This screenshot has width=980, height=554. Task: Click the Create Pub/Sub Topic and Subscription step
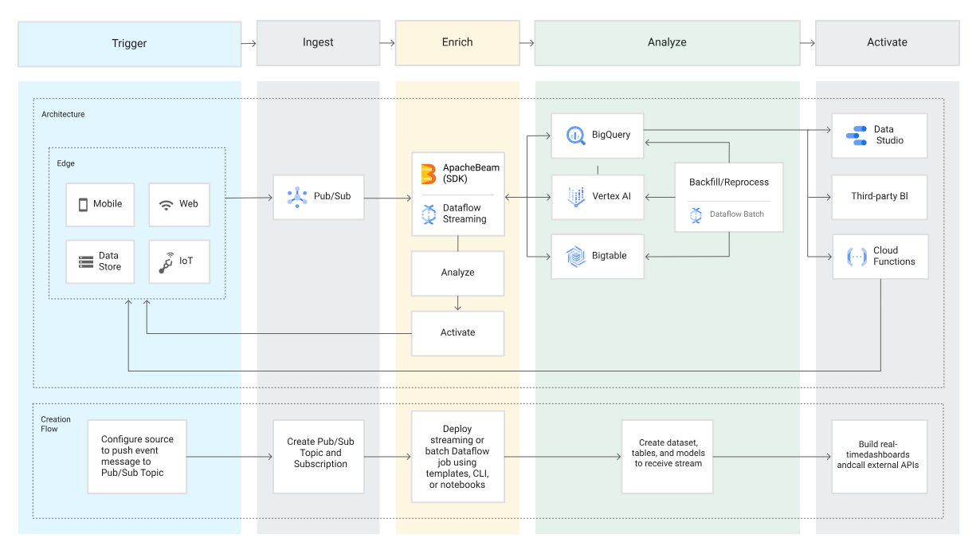click(320, 453)
